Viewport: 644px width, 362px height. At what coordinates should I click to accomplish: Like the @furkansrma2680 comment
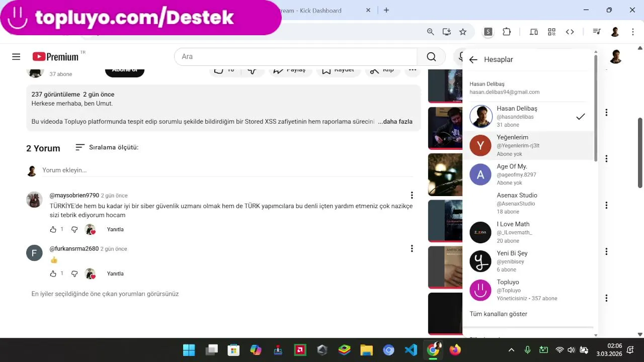[53, 274]
